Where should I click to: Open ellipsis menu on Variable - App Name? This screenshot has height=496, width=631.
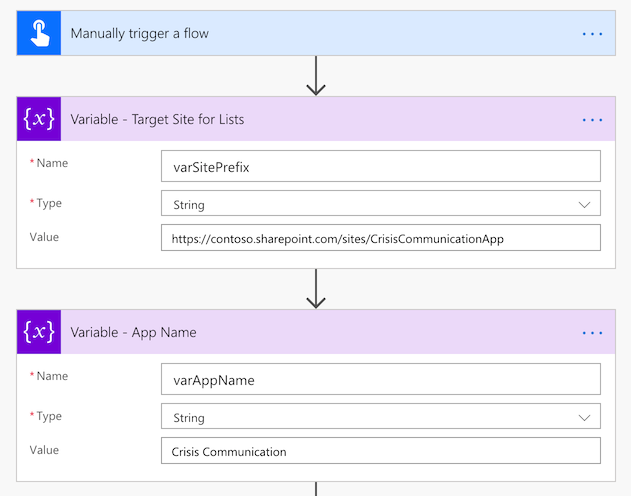point(592,332)
